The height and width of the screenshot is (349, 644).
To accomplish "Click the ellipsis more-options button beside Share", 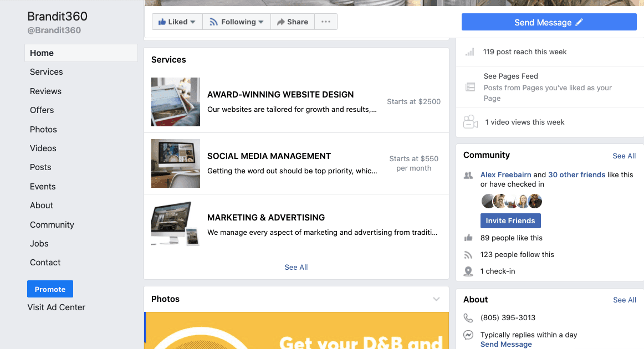I will click(325, 22).
